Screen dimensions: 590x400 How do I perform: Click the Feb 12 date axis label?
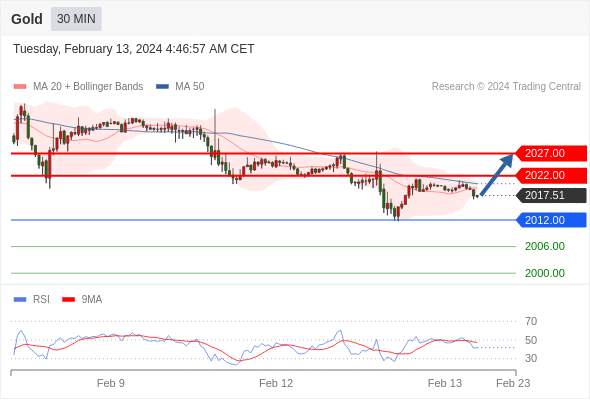click(x=276, y=383)
